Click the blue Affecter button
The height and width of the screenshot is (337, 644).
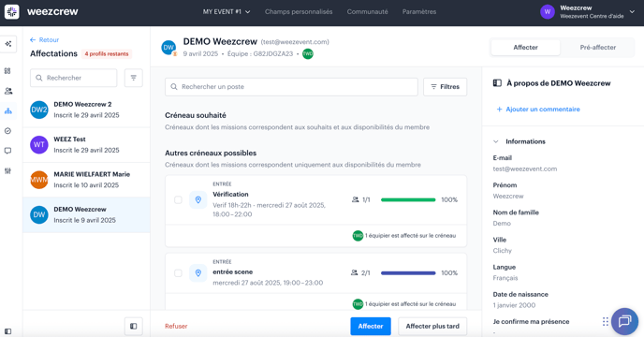(371, 326)
